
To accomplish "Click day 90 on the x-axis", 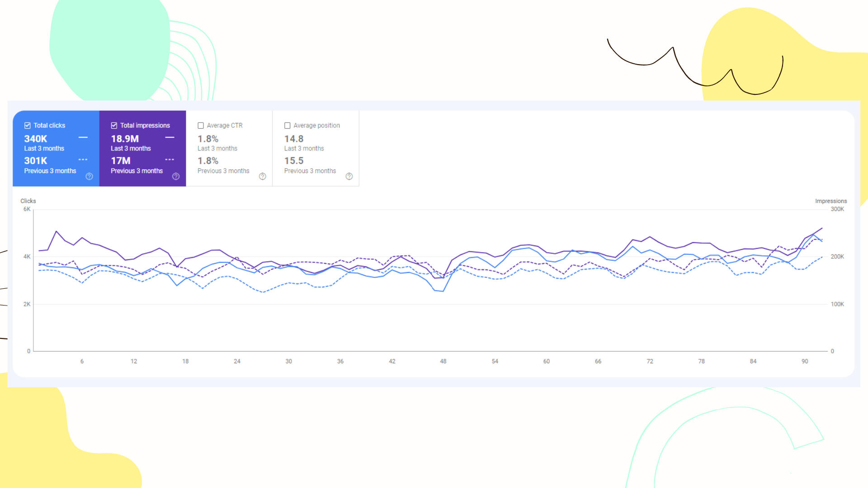I will [805, 361].
